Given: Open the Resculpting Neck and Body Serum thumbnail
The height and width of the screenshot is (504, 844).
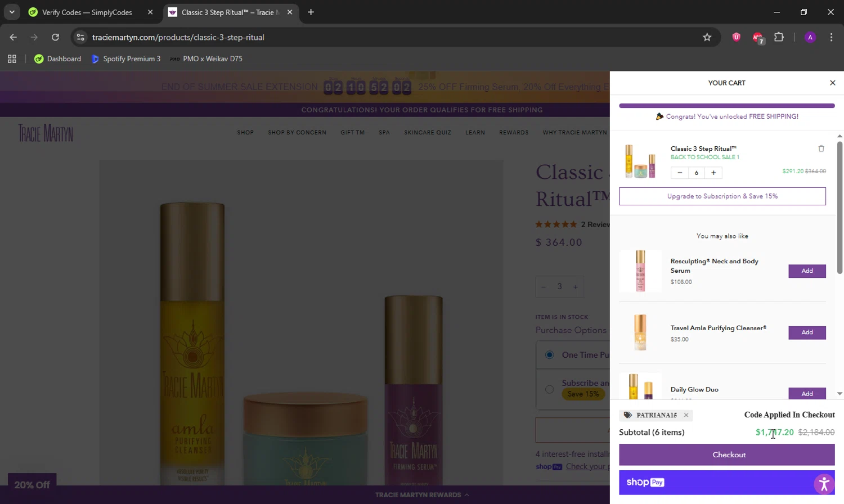Looking at the screenshot, I should point(640,271).
